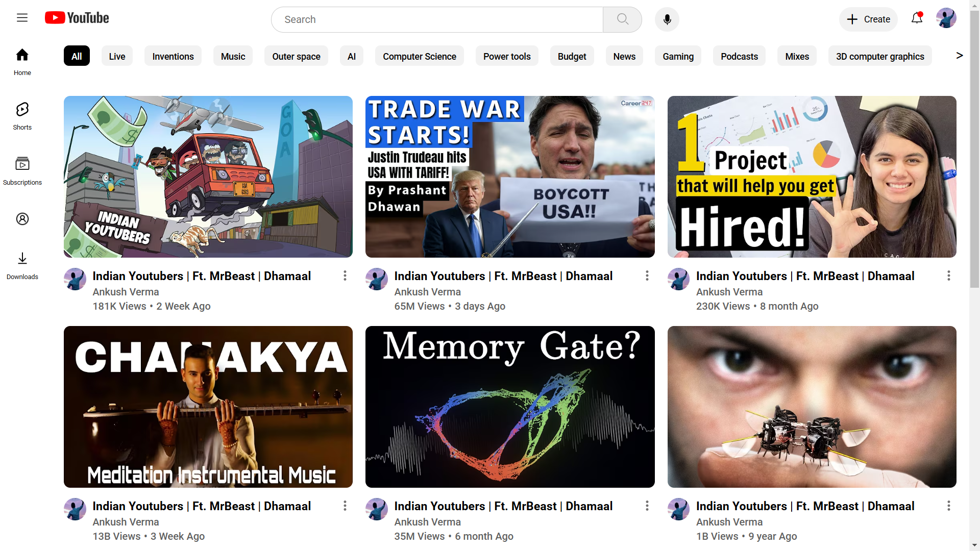980x551 pixels.
Task: Open the notifications bell
Action: click(917, 18)
